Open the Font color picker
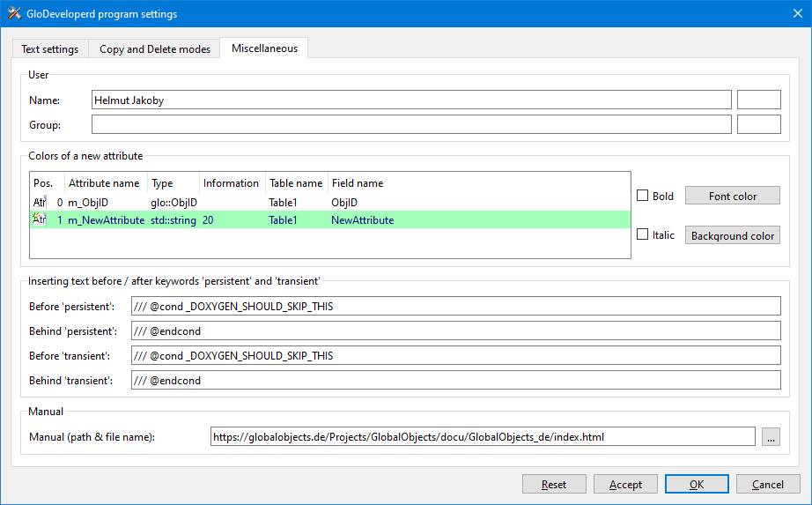 [732, 196]
